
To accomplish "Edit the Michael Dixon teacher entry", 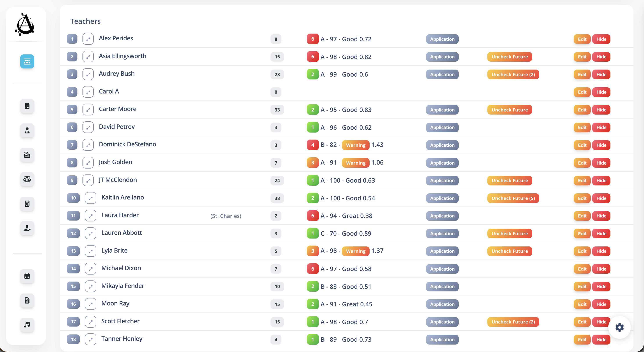I will click(582, 269).
